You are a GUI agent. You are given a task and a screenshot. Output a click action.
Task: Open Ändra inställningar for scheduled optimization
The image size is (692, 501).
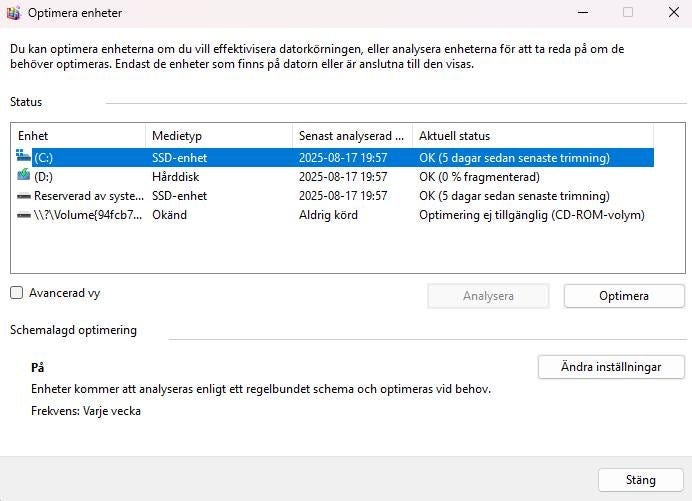pos(611,367)
